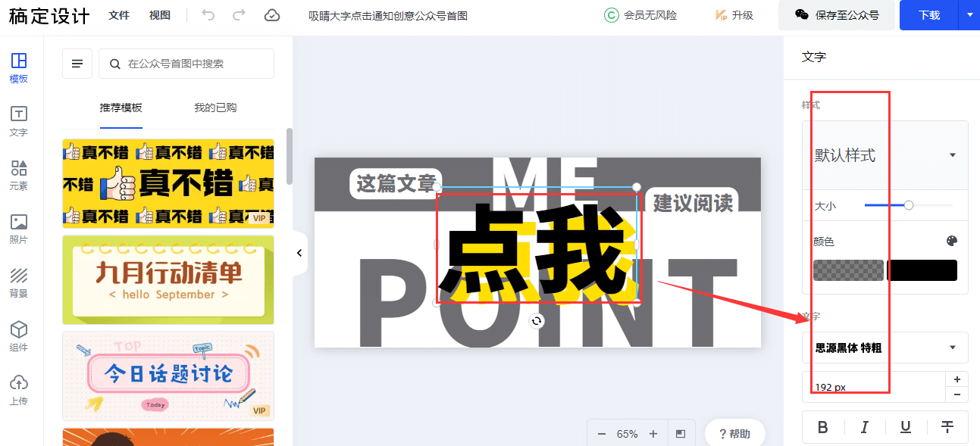This screenshot has height=446, width=980.
Task: Open the 组件 components sidebar panel
Action: click(19, 336)
